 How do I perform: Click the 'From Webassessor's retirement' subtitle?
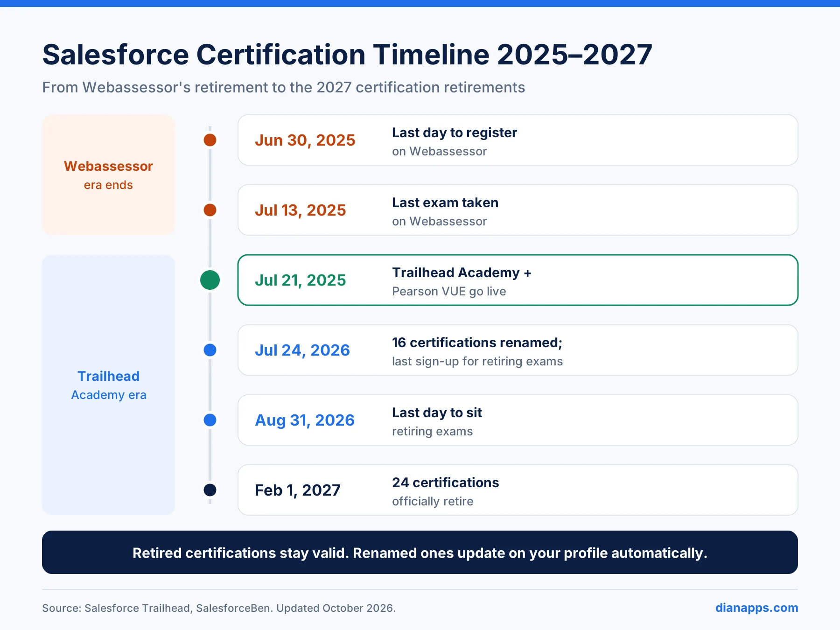[283, 87]
